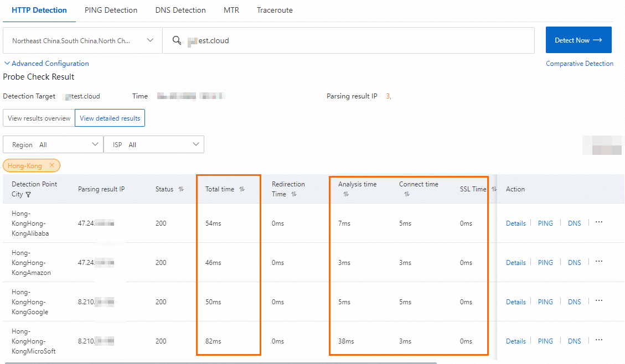Open Details for the MicroSoft row
Image resolution: width=625 pixels, height=364 pixels.
[x=516, y=341]
